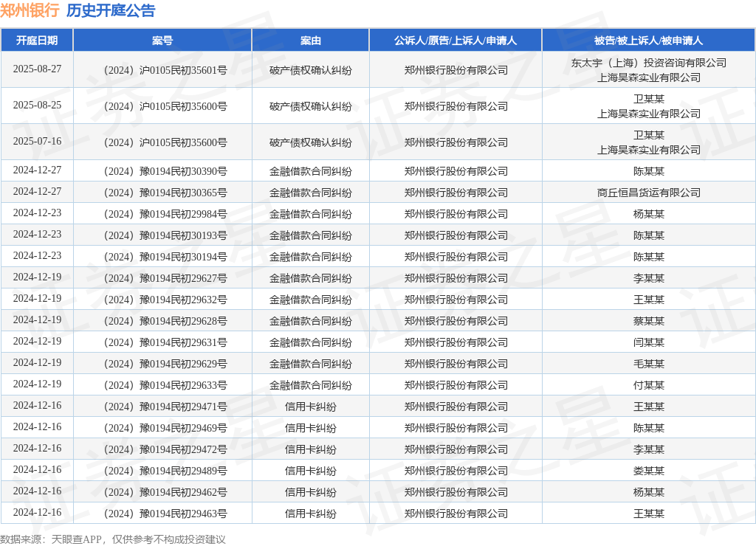Click 金融借款合同纠纷 in the 30365号 row
Image resolution: width=756 pixels, height=546 pixels.
pyautogui.click(x=311, y=193)
